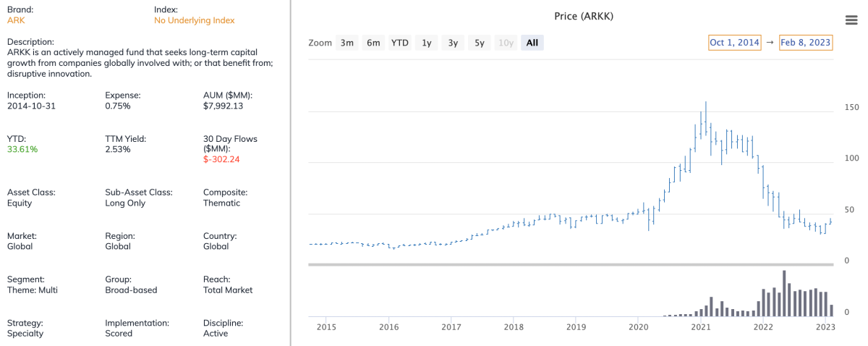
Task: Click the chart navigator divider bar
Action: [x=571, y=265]
